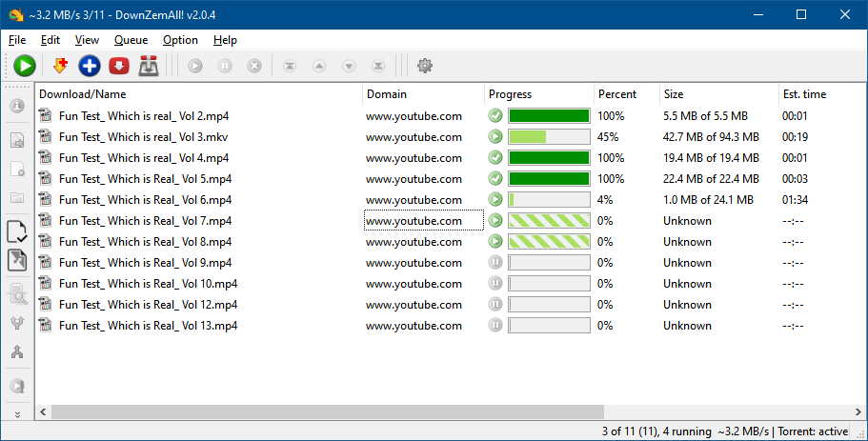Sort by Domain column header

click(x=423, y=94)
